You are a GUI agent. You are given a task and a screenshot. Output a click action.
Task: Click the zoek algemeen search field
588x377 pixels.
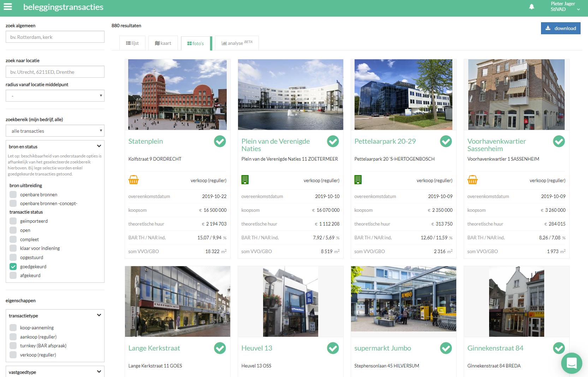click(x=55, y=37)
